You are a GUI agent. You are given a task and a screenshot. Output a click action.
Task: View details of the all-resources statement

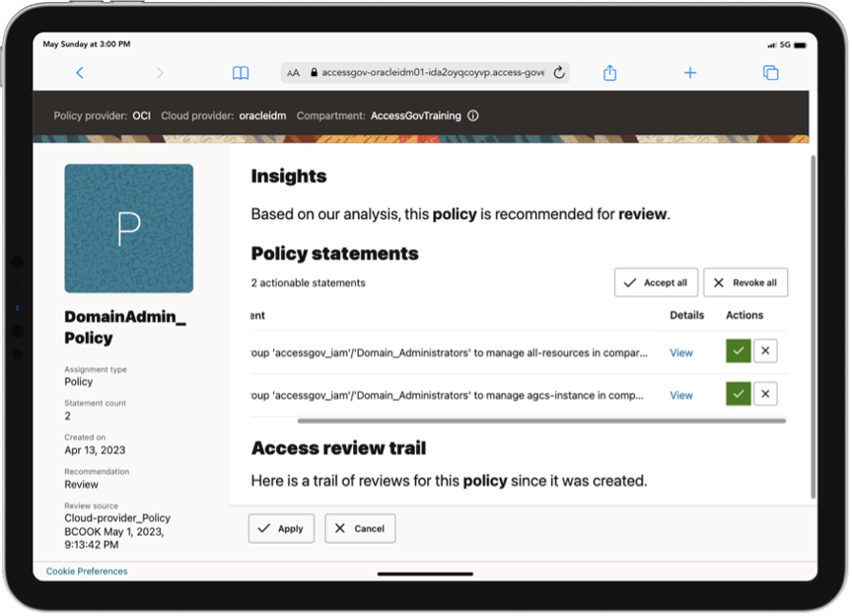pyautogui.click(x=681, y=351)
